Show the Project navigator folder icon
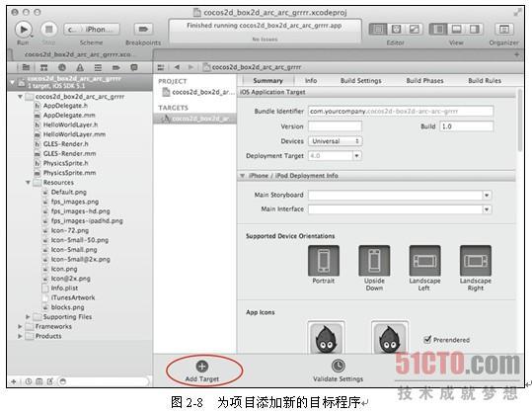Image resolution: width=532 pixels, height=414 pixels. (26, 67)
